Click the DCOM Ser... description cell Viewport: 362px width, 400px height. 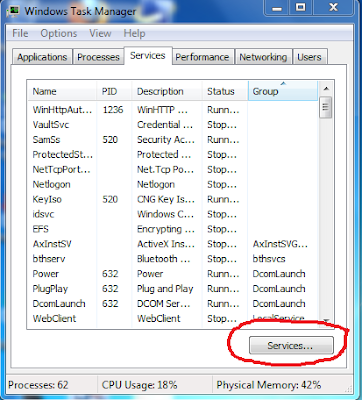pos(164,304)
